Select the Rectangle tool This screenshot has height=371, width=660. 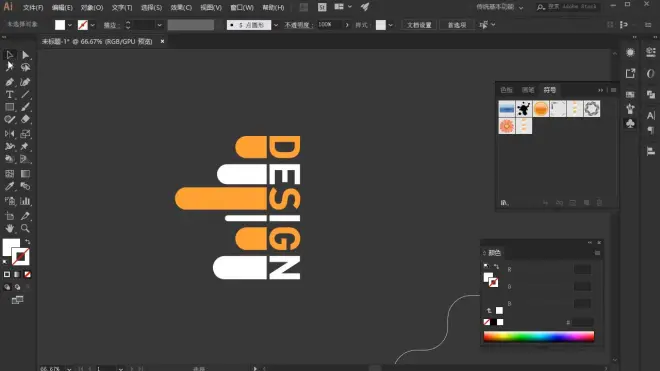9,107
